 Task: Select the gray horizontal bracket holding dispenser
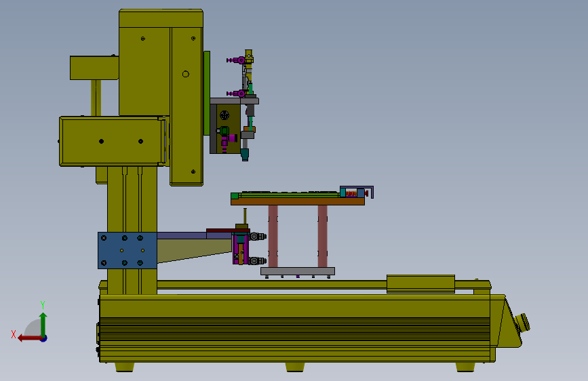pyautogui.click(x=235, y=101)
